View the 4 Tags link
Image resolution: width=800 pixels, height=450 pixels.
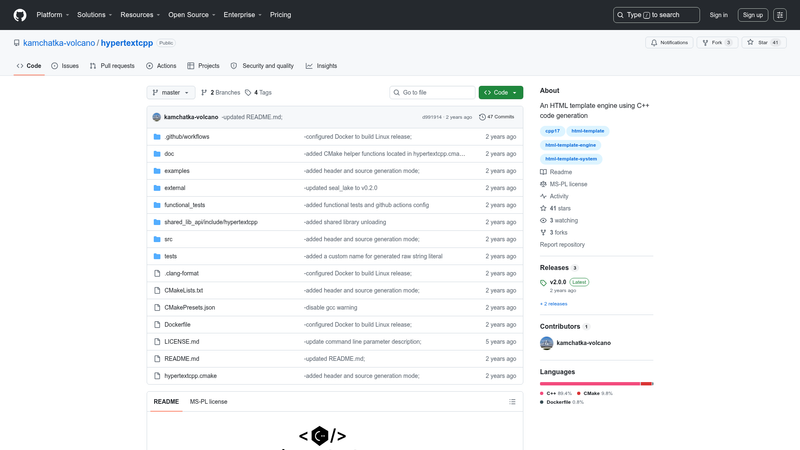coord(258,92)
